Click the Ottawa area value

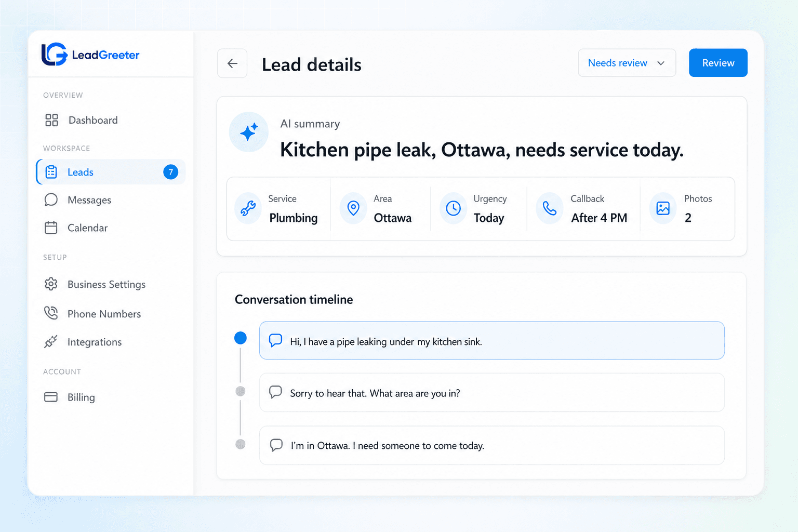[393, 218]
